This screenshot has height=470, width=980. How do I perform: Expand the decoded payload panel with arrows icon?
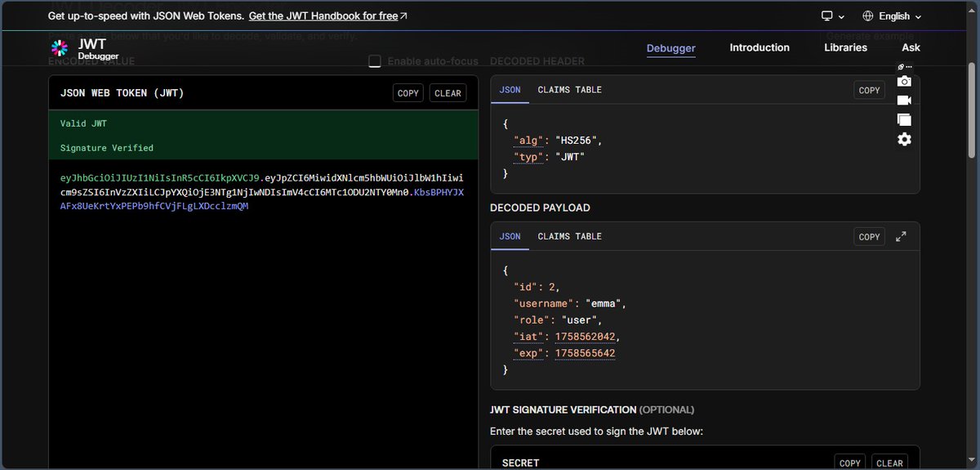point(901,236)
